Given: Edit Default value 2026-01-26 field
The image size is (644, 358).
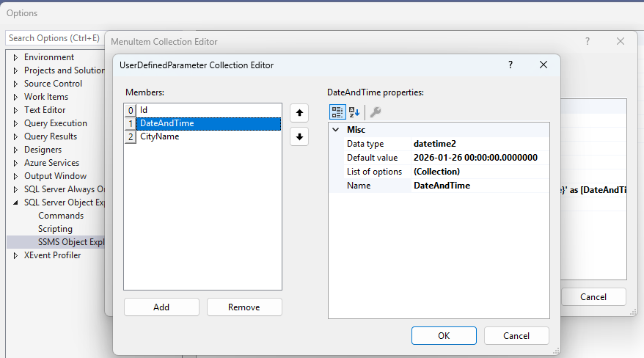Looking at the screenshot, I should 480,158.
